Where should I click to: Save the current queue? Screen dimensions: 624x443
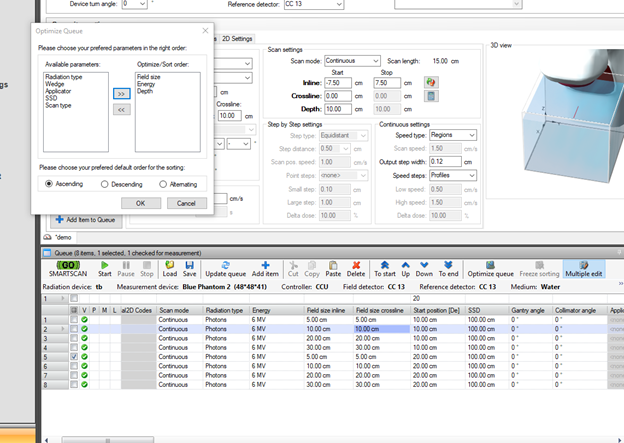coord(189,269)
